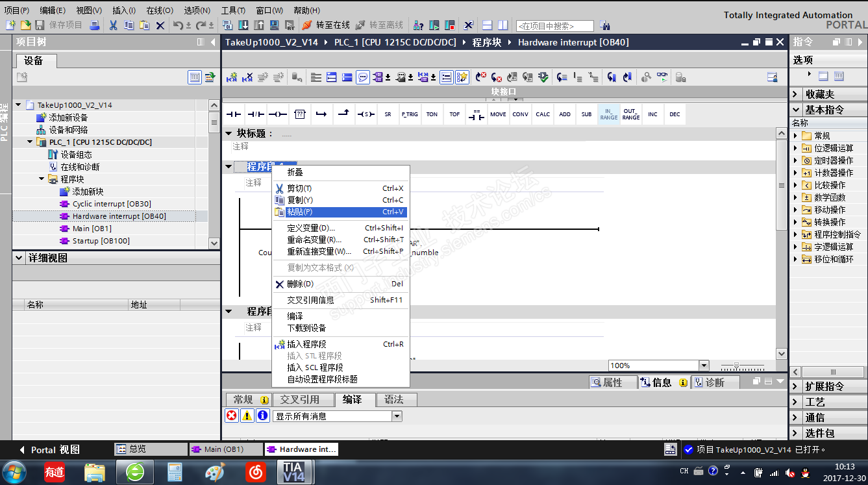Choose 粘贴(P) from the context menu
The width and height of the screenshot is (868, 485).
coord(340,212)
